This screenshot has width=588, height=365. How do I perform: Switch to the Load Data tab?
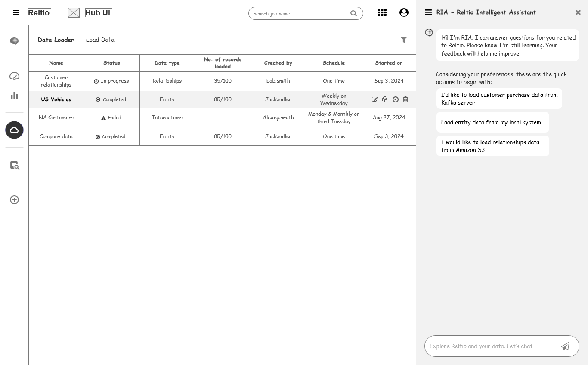point(100,40)
